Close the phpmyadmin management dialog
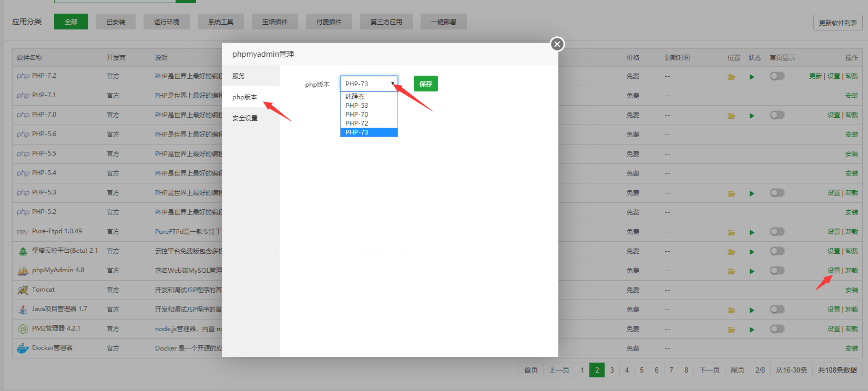The height and width of the screenshot is (391, 868). coord(557,44)
